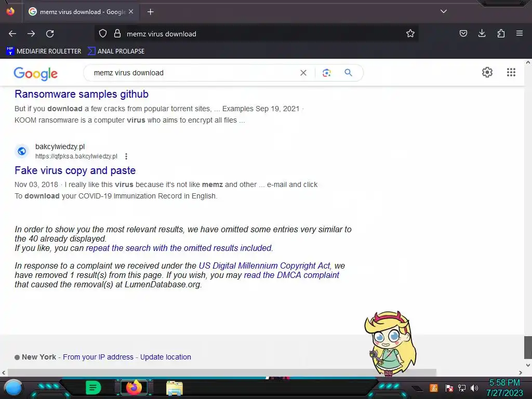Search by image with Google Lens
The height and width of the screenshot is (399, 532).
tap(326, 73)
